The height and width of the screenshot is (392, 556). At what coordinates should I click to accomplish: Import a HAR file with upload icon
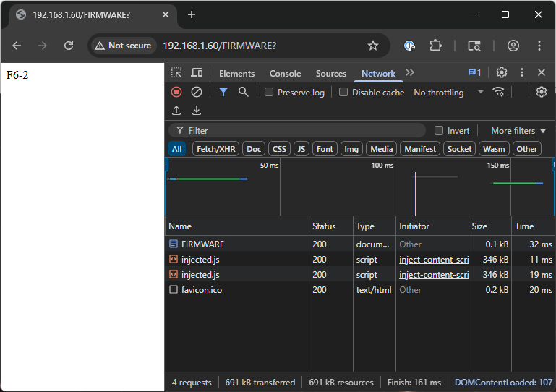176,111
